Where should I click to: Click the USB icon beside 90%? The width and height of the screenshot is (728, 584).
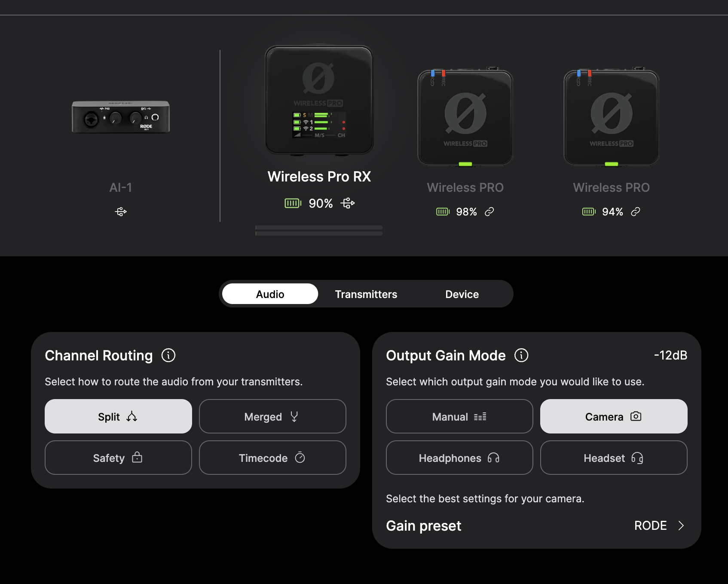point(348,203)
